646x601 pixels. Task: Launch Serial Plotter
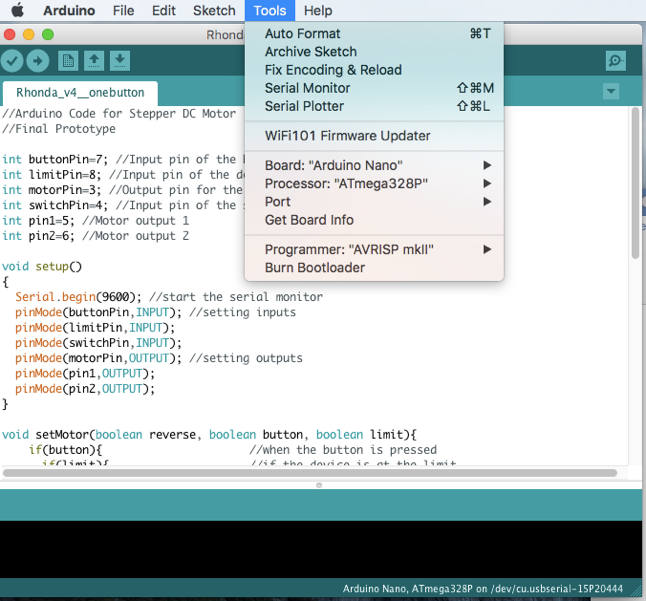[374, 106]
